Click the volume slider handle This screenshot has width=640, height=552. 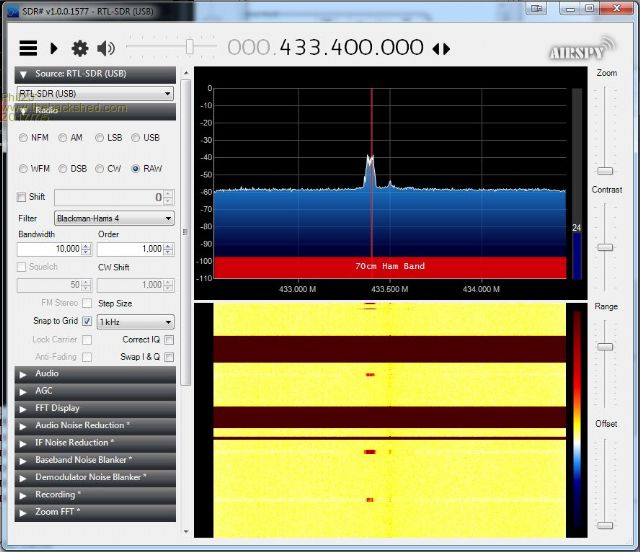click(189, 47)
